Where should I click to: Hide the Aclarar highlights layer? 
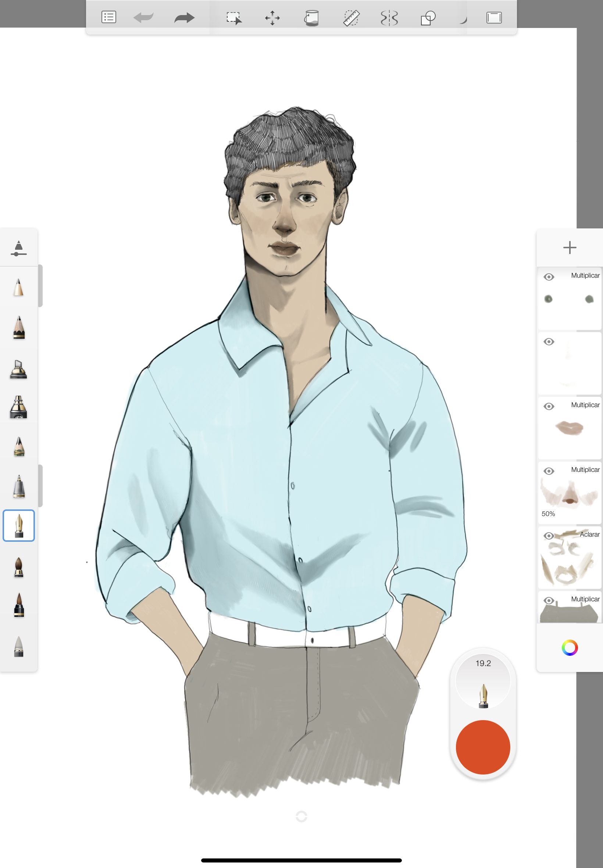(x=549, y=536)
